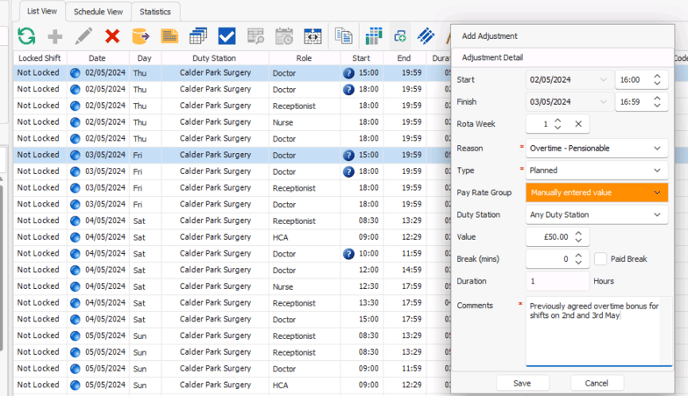Click the blue-green column chart icon
The width and height of the screenshot is (688, 396).
373,36
